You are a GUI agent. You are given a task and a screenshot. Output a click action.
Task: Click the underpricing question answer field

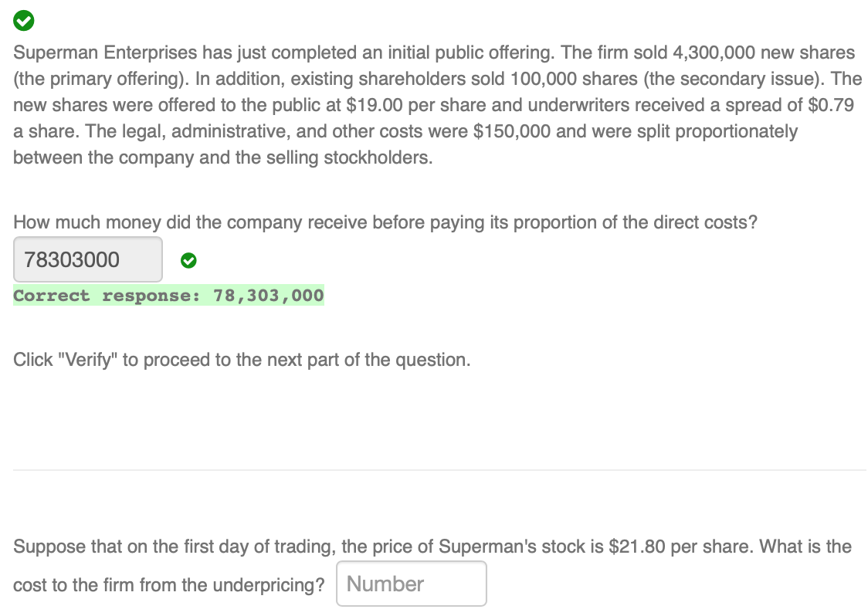(x=411, y=584)
